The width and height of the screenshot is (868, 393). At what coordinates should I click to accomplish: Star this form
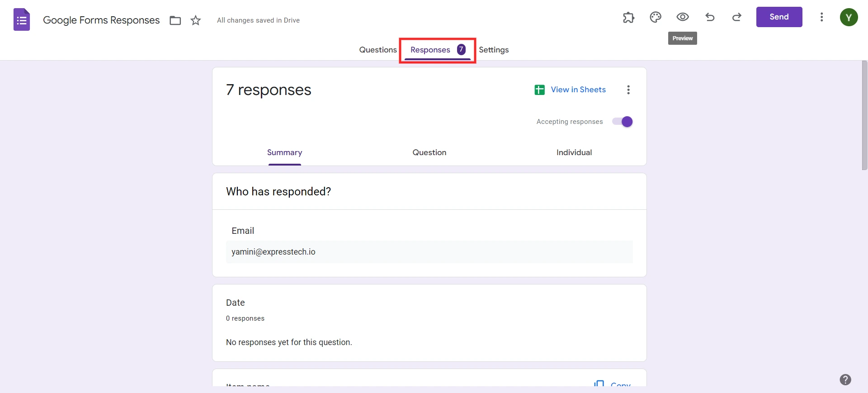tap(196, 20)
